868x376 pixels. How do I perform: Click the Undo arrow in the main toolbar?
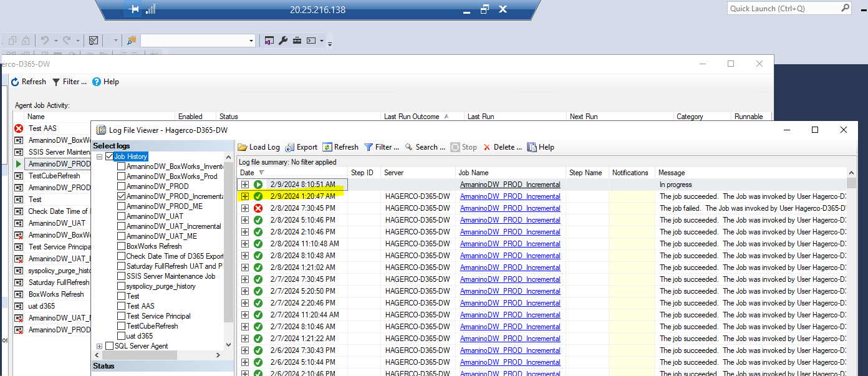(x=44, y=41)
